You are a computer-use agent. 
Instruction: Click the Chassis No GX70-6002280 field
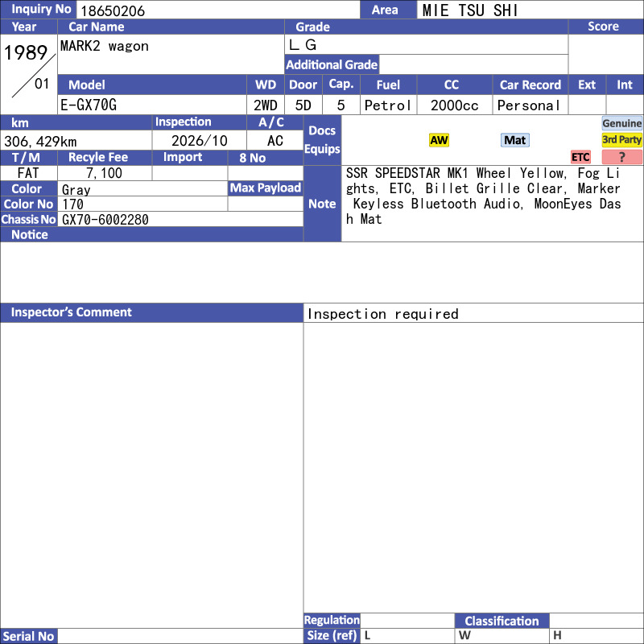click(x=180, y=219)
